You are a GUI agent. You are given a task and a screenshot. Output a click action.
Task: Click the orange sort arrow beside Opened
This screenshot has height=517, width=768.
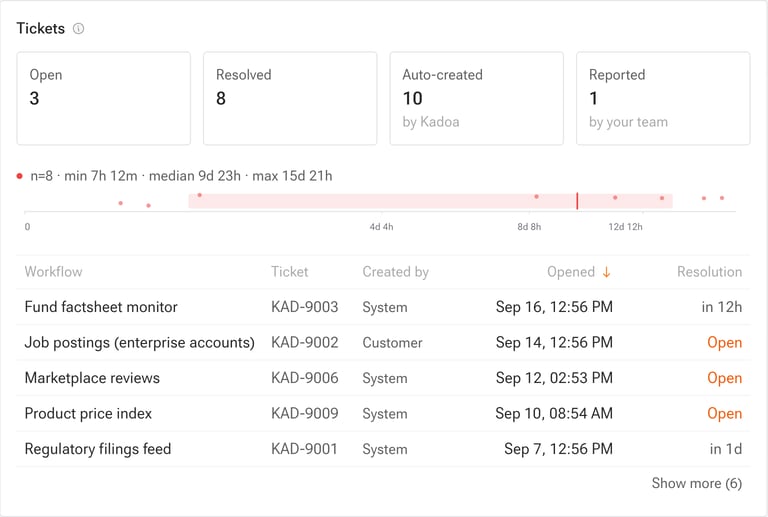click(x=606, y=272)
